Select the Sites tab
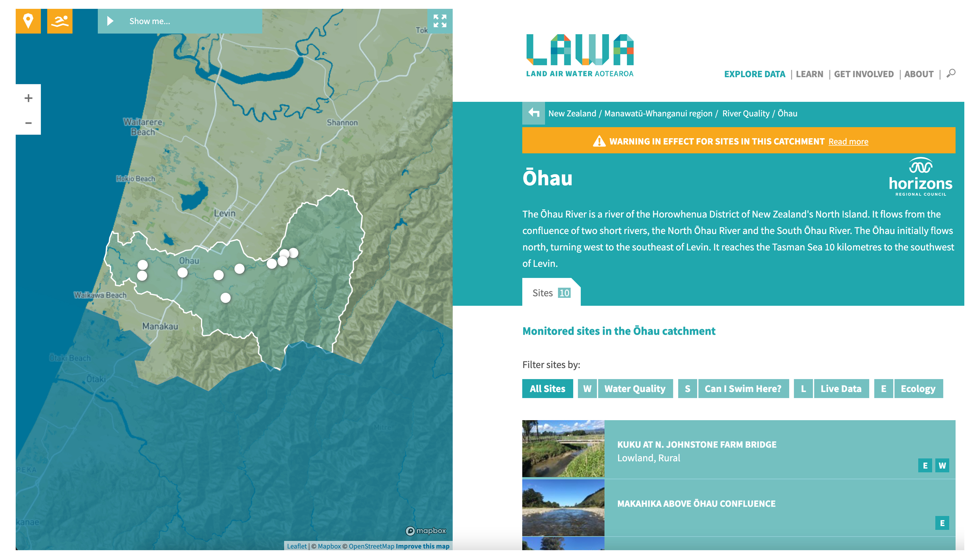This screenshot has height=559, width=980. 551,293
